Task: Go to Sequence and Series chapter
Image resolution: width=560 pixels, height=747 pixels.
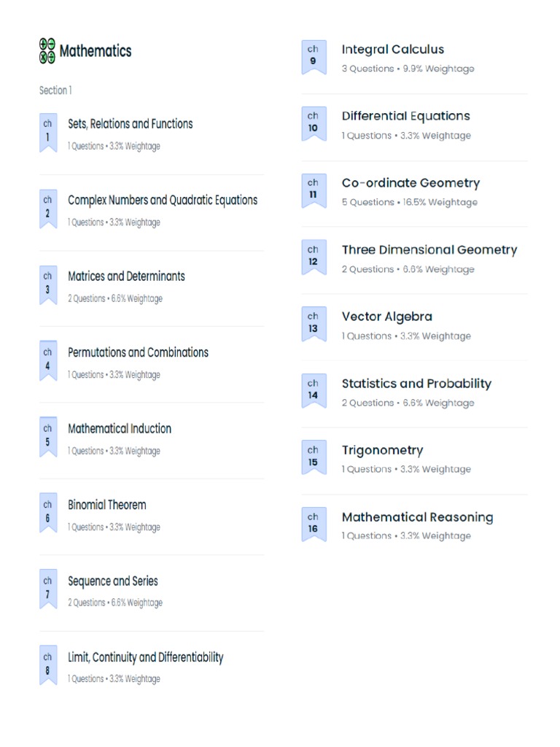Action: coord(113,581)
